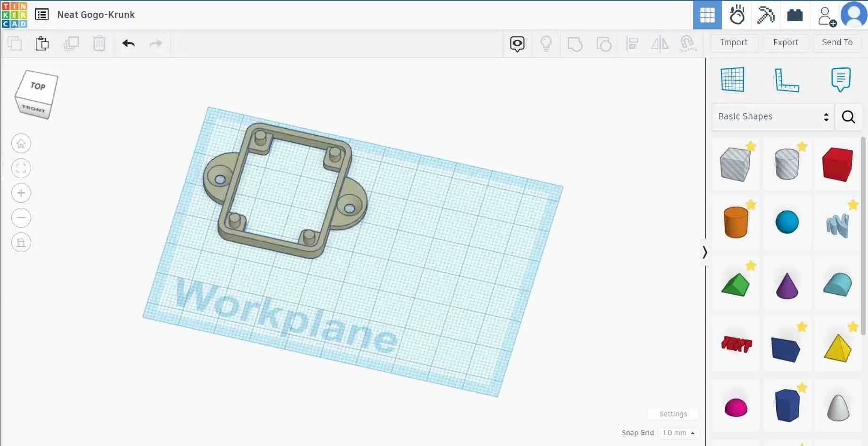Toggle notes visibility eye icon
Image resolution: width=868 pixels, height=446 pixels.
[517, 44]
